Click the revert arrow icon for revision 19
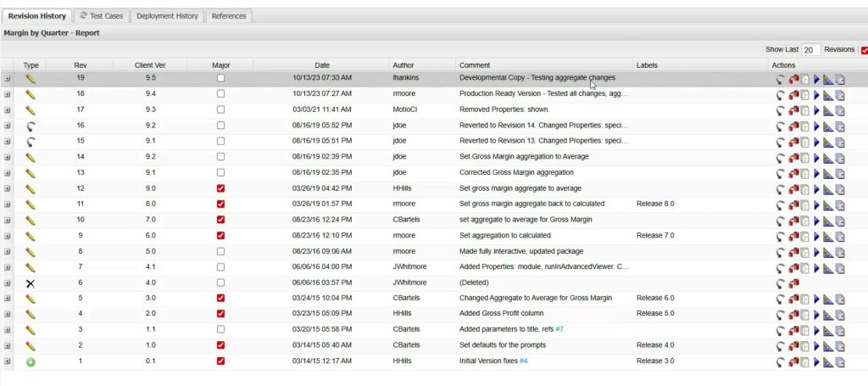868x386 pixels. pyautogui.click(x=781, y=80)
